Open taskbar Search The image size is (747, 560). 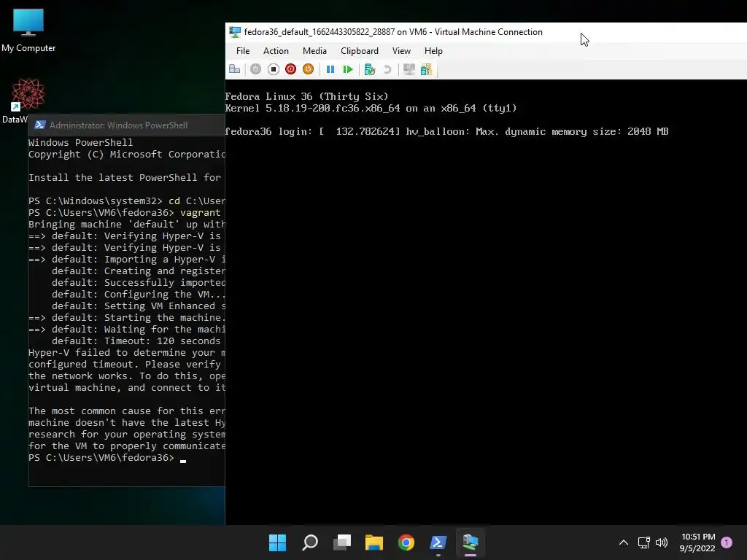coord(309,542)
